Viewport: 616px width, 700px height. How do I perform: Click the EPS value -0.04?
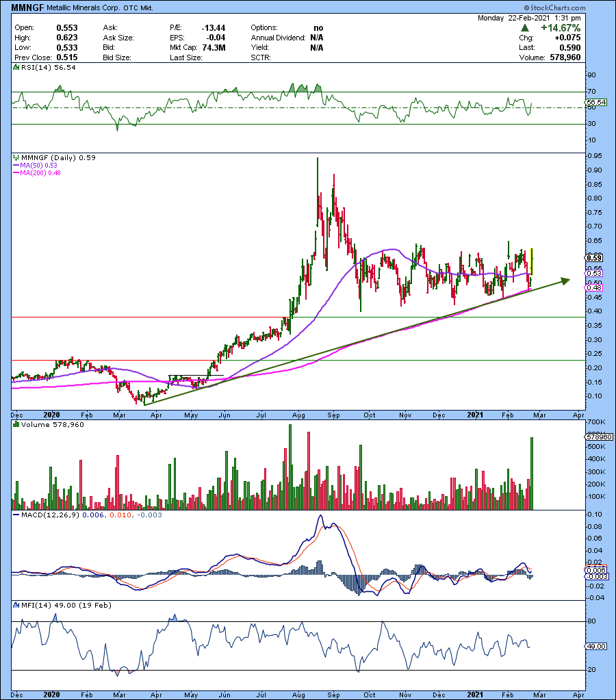216,38
